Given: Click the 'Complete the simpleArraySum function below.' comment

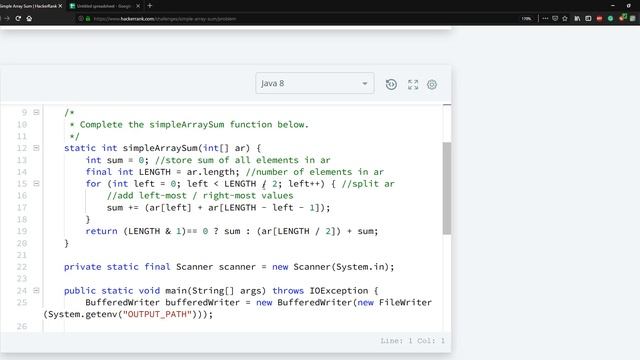Looking at the screenshot, I should (x=194, y=124).
